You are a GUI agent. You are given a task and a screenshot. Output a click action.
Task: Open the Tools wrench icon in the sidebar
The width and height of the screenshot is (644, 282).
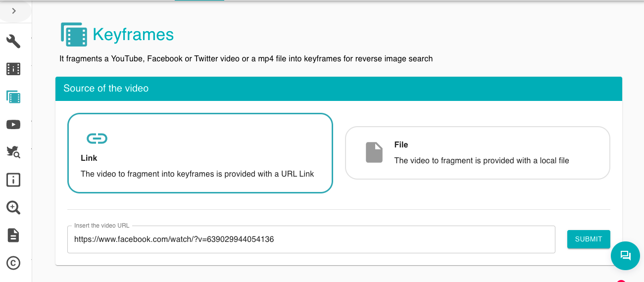[x=13, y=42]
